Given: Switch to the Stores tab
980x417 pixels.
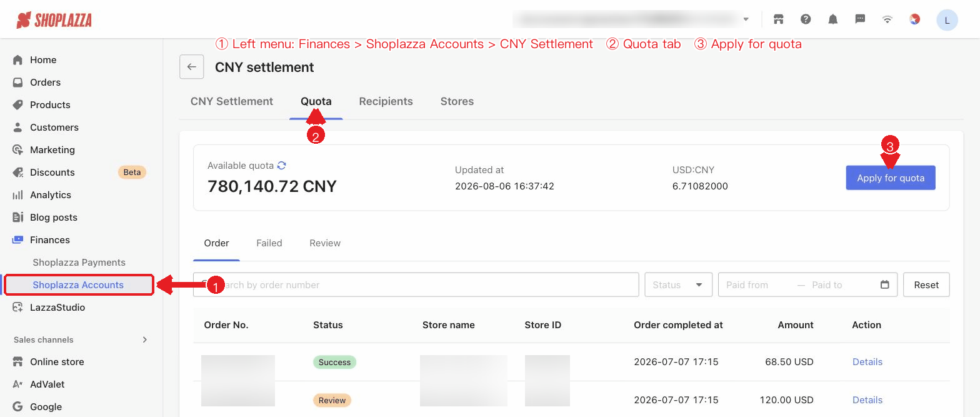Looking at the screenshot, I should pyautogui.click(x=457, y=101).
